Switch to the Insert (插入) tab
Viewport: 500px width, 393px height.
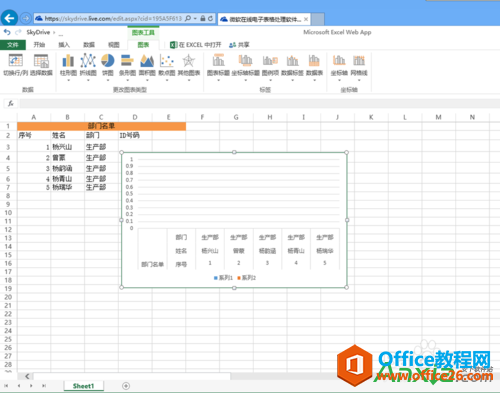(x=64, y=45)
